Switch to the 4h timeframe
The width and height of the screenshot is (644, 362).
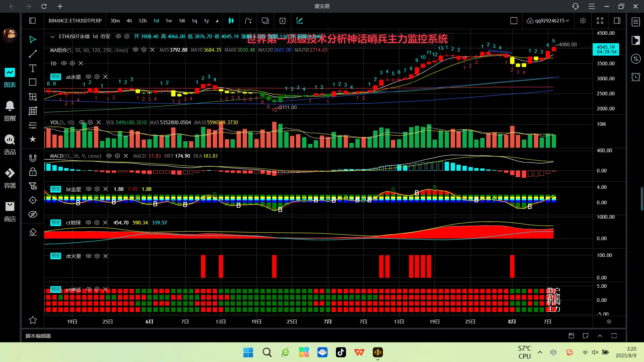pos(129,21)
